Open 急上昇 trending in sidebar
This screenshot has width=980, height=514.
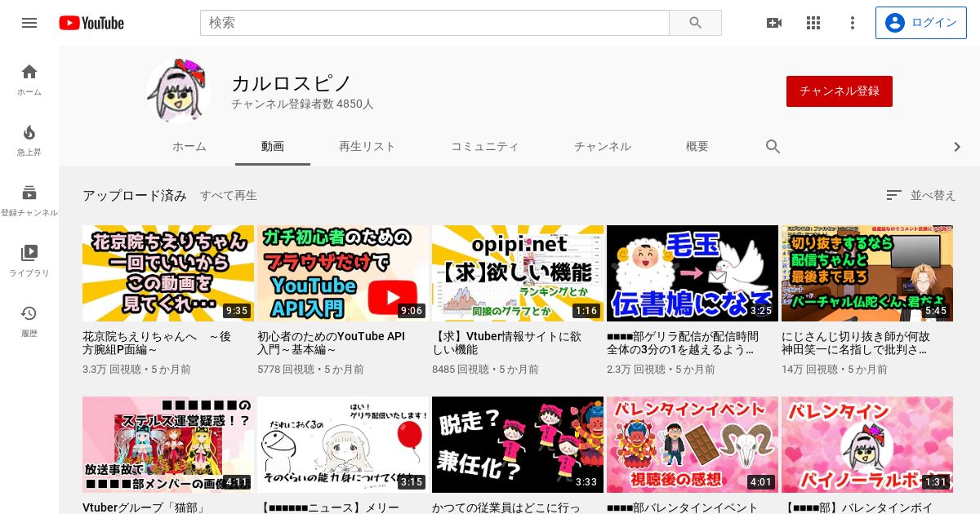[x=29, y=140]
